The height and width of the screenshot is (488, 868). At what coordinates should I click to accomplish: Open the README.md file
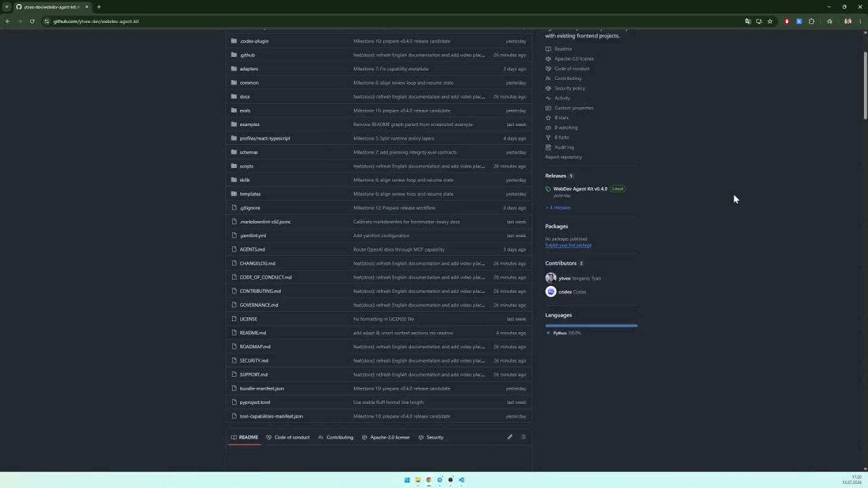pyautogui.click(x=252, y=333)
